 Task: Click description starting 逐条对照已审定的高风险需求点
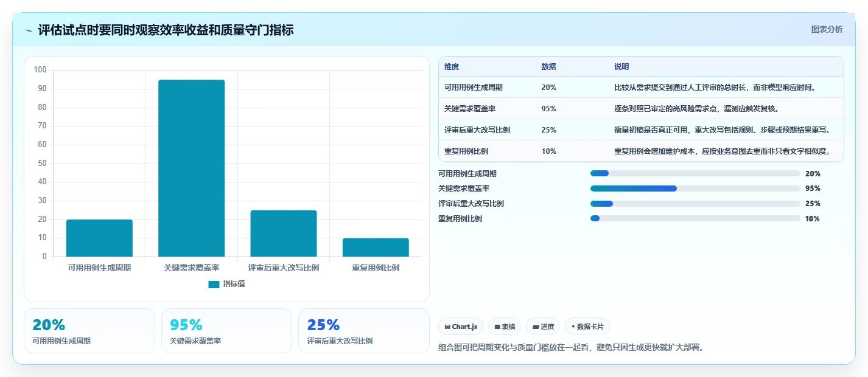[x=696, y=109]
